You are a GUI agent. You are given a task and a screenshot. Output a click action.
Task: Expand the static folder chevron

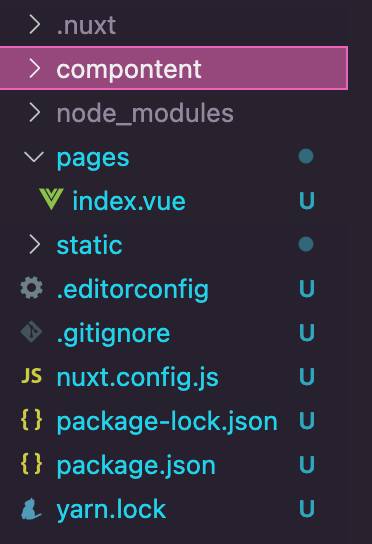[34, 244]
